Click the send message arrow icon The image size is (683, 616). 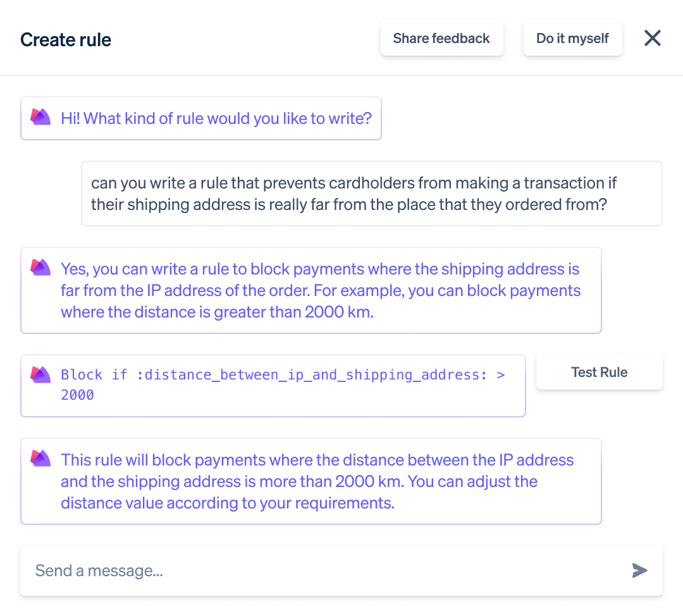(639, 570)
